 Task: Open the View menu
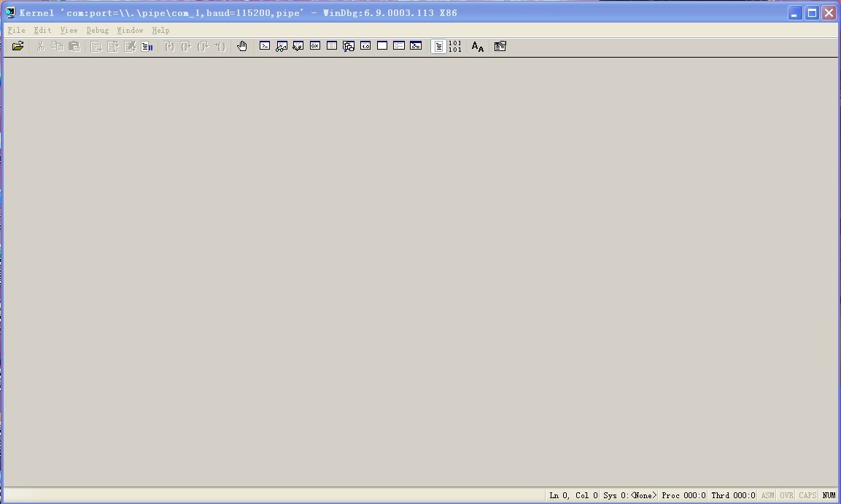69,31
